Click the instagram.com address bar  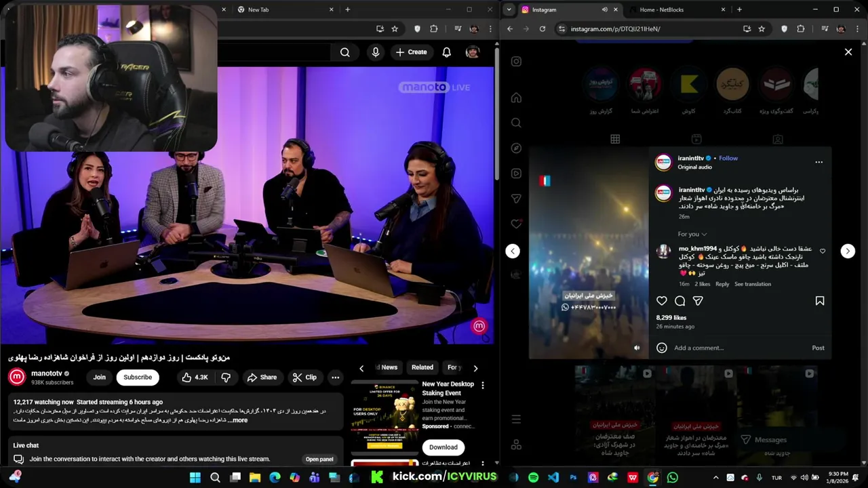tap(651, 29)
